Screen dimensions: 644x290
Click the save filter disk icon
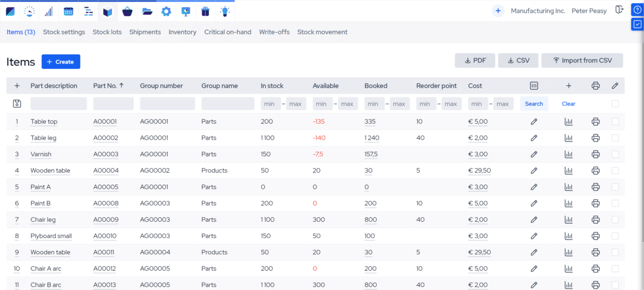[17, 104]
